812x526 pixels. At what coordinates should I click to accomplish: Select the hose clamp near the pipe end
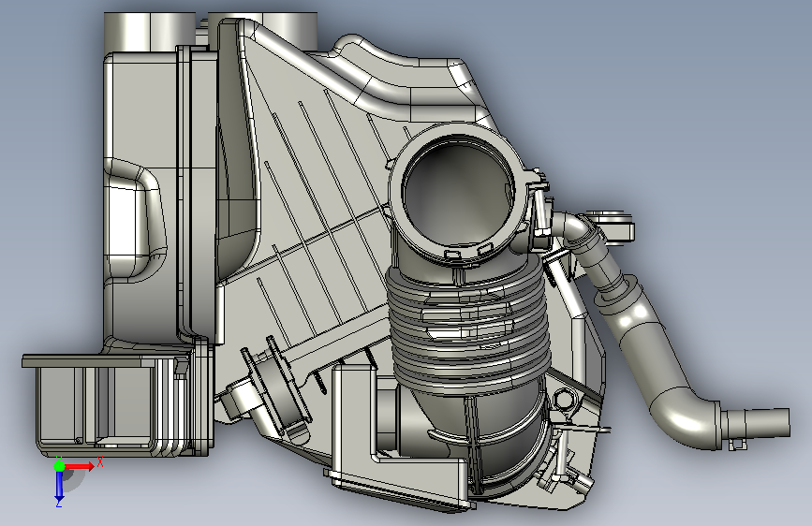[737, 445]
